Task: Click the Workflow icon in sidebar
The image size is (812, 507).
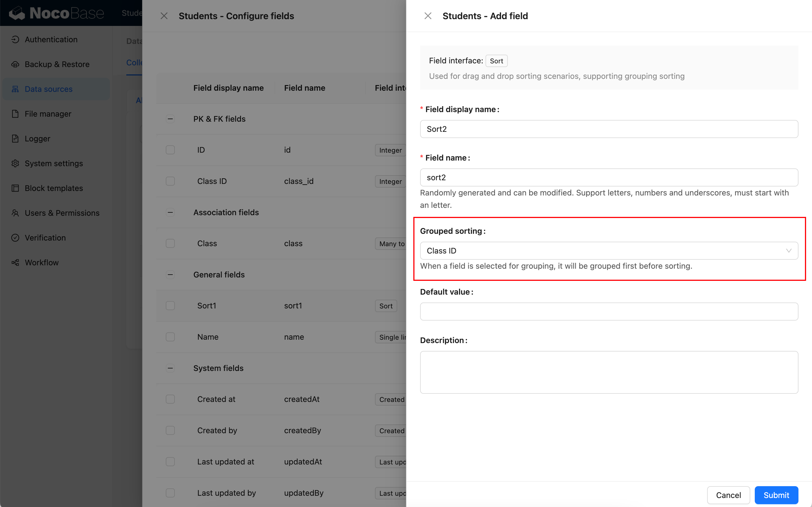Action: 15,263
